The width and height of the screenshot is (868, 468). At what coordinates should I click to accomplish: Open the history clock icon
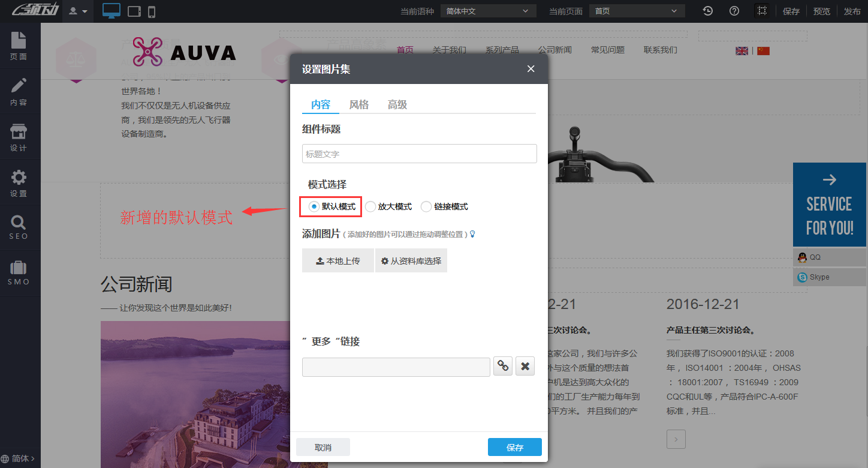tap(708, 11)
